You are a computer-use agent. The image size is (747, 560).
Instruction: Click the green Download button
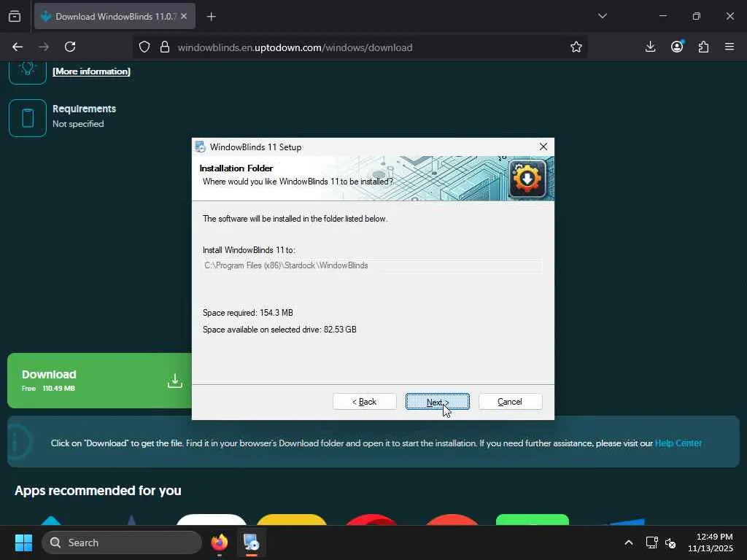coord(99,381)
